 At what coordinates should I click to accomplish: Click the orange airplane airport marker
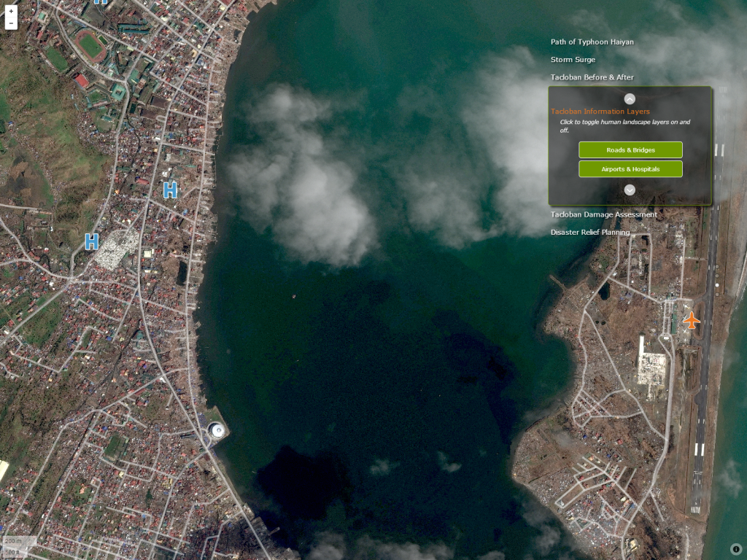tap(691, 320)
